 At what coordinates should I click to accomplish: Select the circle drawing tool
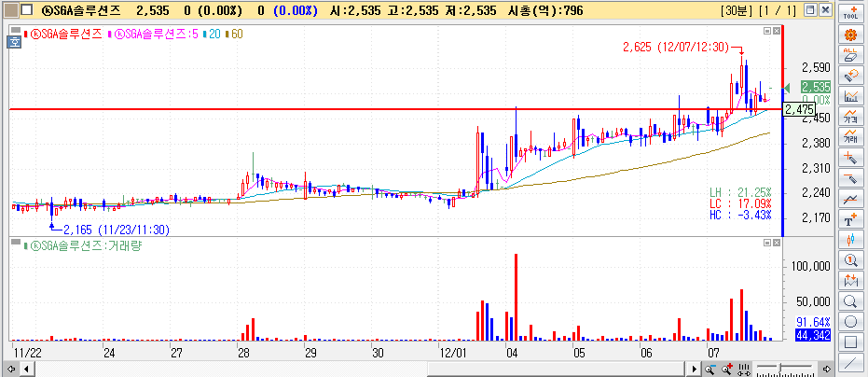tap(849, 322)
